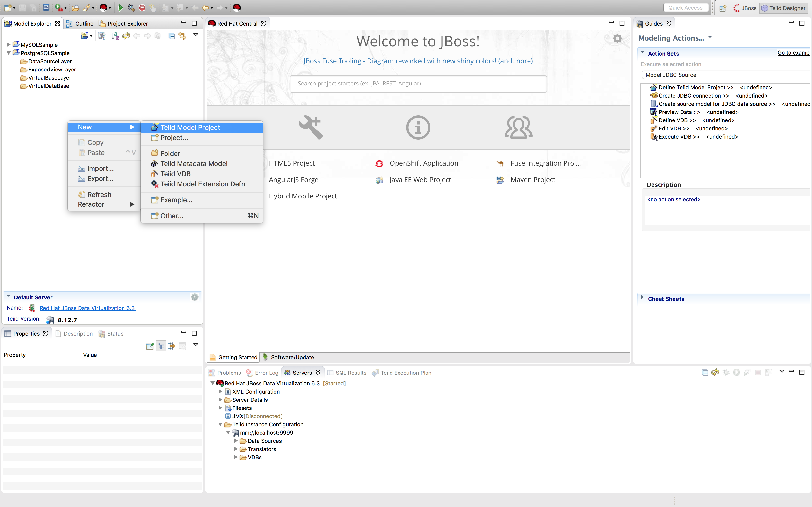Open the Modeling Actions dropdown arrow
Viewport: 812px width, 507px height.
click(x=710, y=38)
